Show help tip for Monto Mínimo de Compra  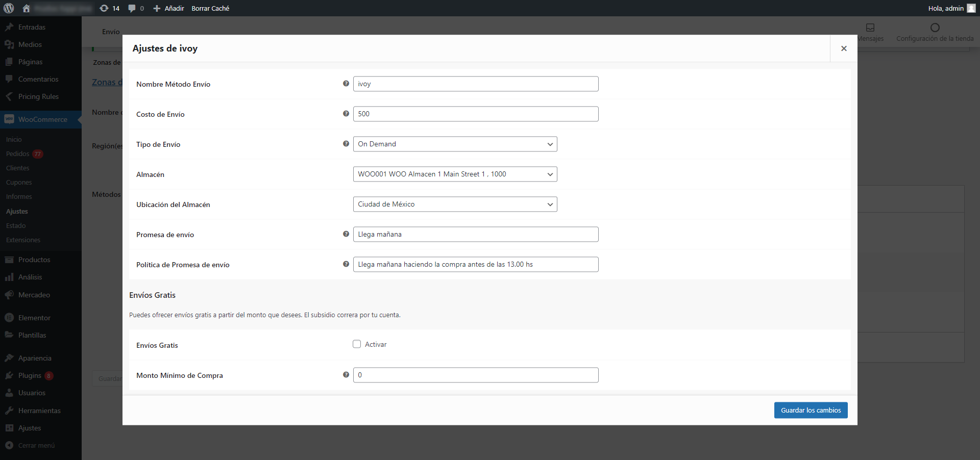point(346,375)
